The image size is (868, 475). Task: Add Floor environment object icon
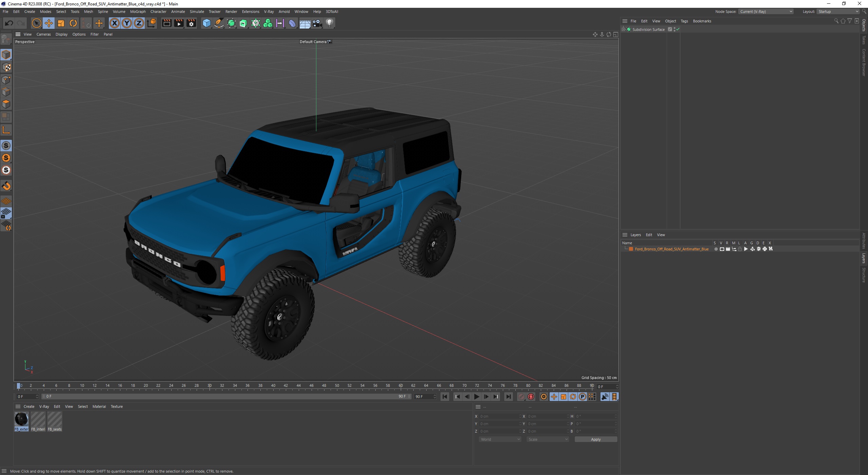(x=305, y=23)
